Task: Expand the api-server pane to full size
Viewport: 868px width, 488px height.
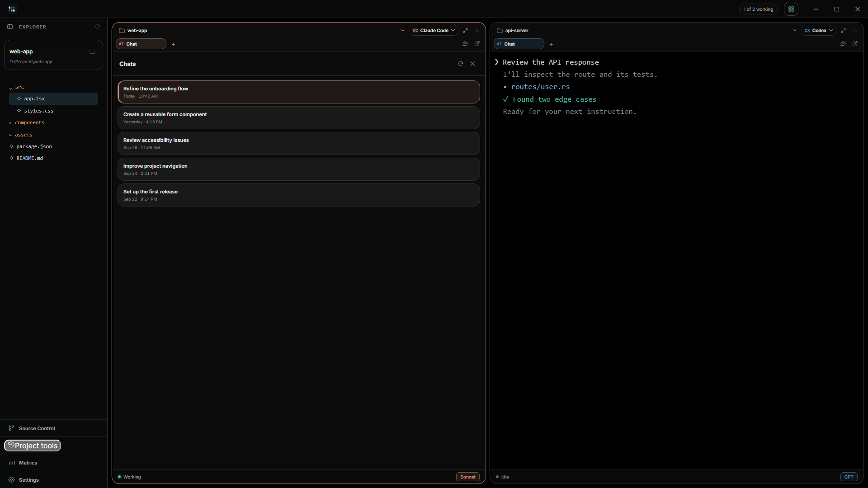Action: tap(843, 30)
